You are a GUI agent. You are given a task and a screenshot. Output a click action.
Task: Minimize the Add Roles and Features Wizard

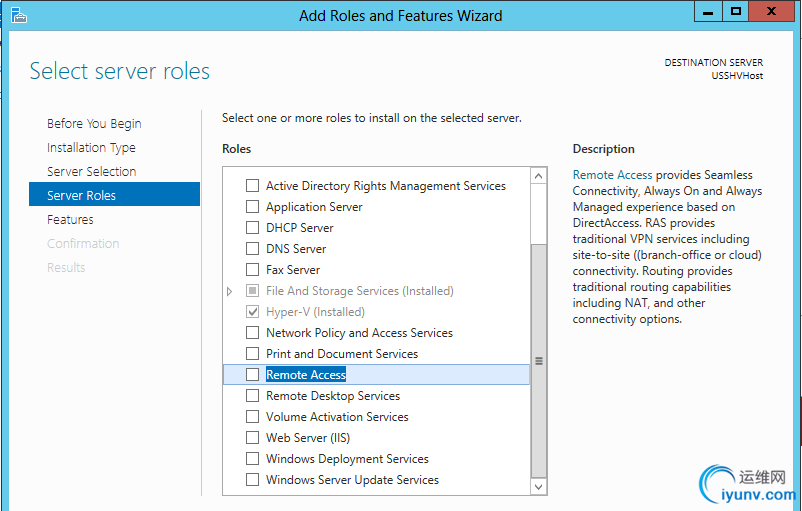708,12
